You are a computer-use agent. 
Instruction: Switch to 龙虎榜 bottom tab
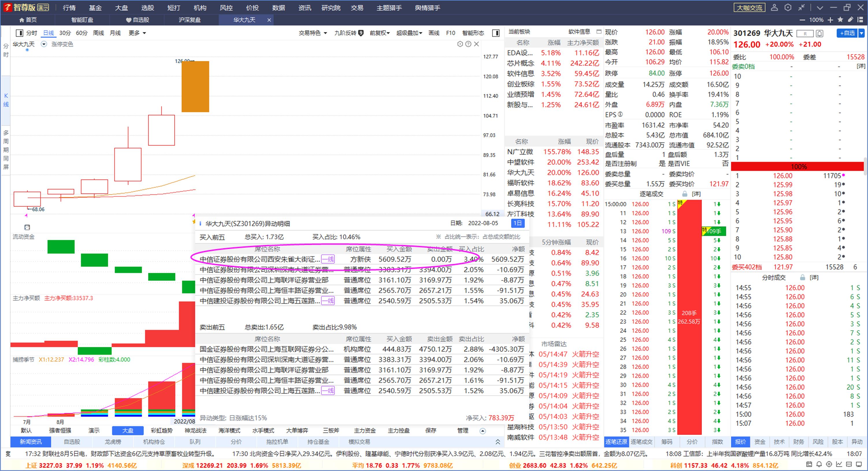(x=113, y=442)
